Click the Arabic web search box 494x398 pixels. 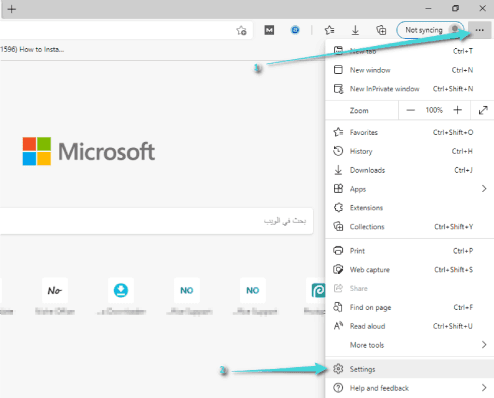(156, 221)
